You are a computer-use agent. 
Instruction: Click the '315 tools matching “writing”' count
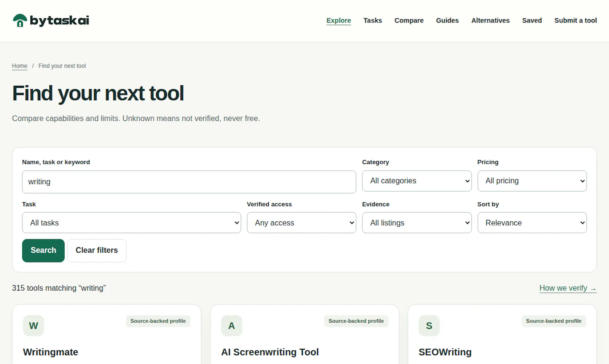(59, 288)
